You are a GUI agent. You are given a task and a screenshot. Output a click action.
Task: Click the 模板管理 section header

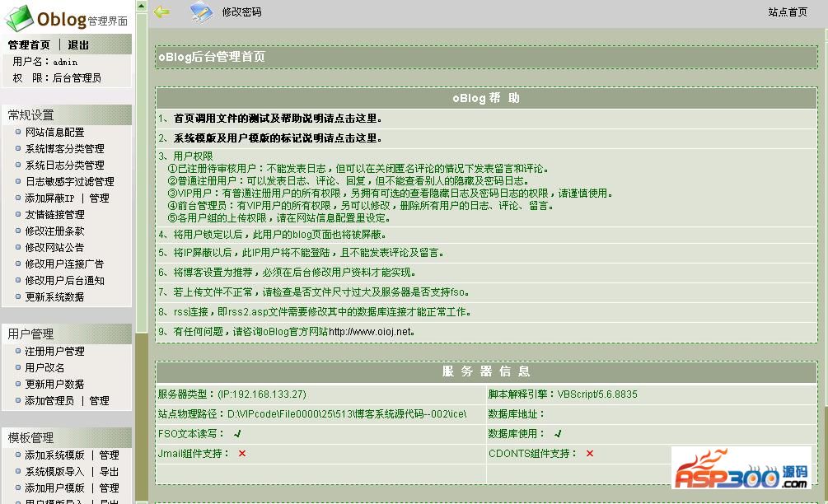(x=67, y=438)
